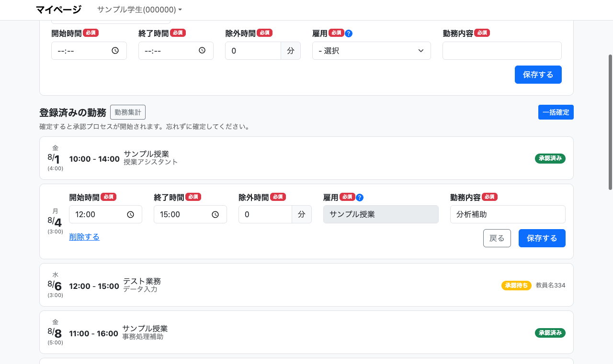Screen dimensions: 613x364
Task: Click 承認済み badge on 8/1 row
Action: tap(550, 158)
